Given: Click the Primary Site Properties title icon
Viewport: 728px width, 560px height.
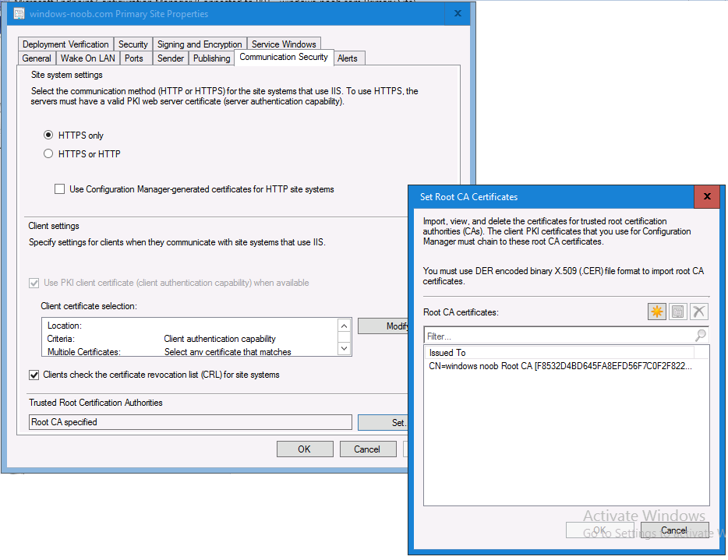Looking at the screenshot, I should pos(19,13).
